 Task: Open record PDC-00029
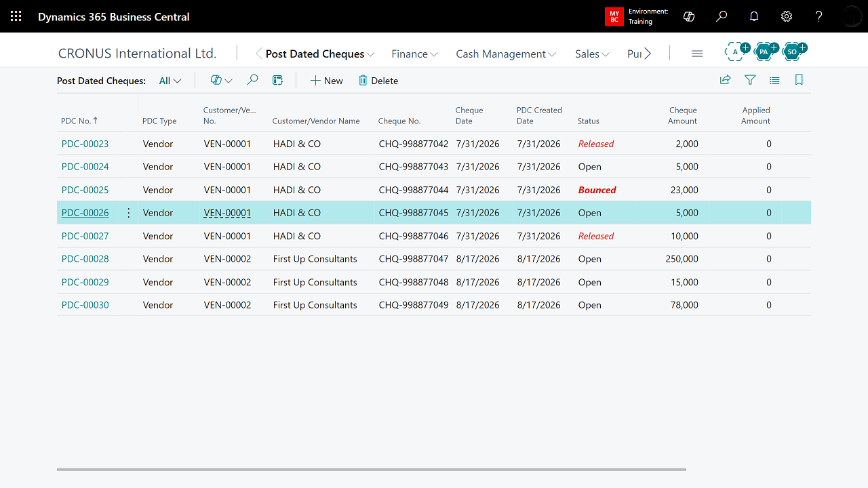[x=85, y=282]
